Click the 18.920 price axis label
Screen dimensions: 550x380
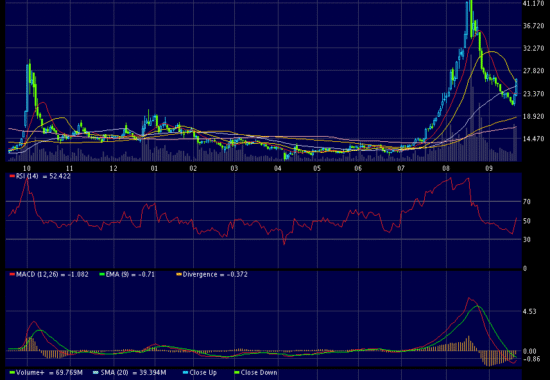click(x=533, y=116)
